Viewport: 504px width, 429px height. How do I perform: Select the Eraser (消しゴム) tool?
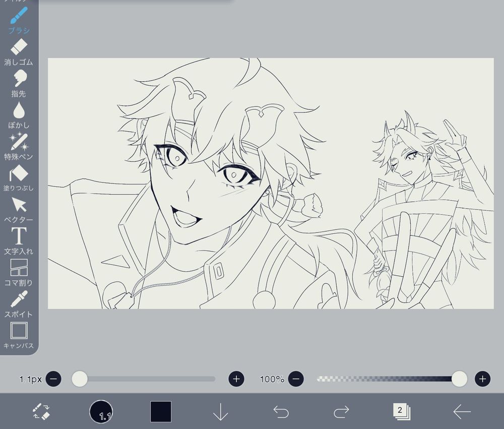(x=19, y=52)
